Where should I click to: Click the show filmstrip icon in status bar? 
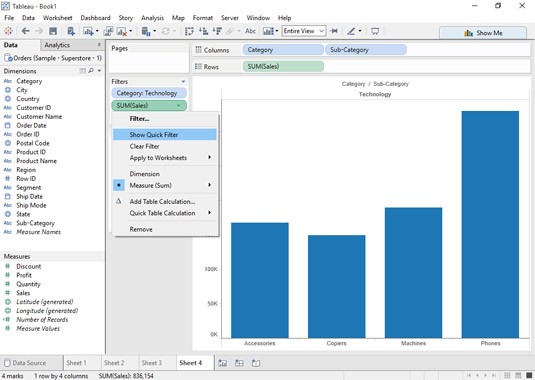[x=518, y=375]
